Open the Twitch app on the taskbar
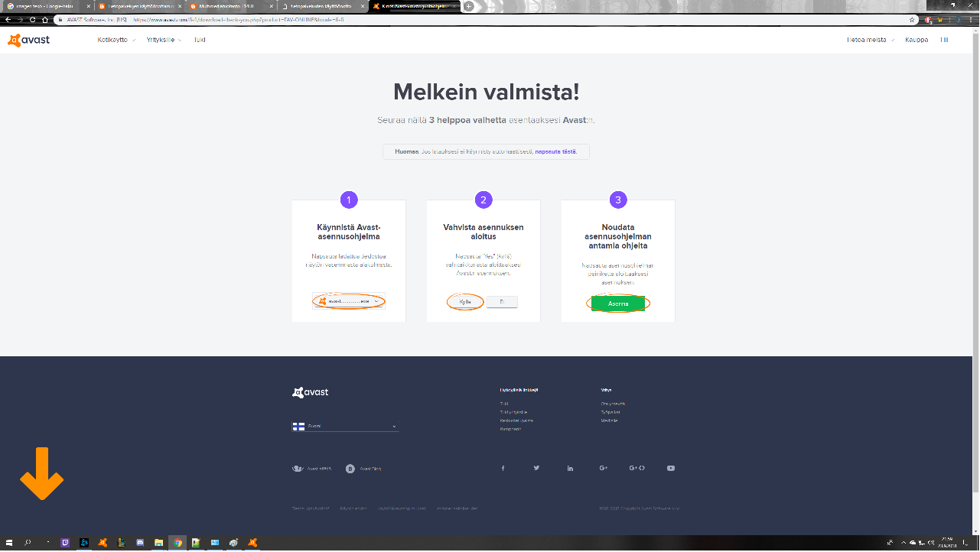Viewport: 980px width, 552px height. point(65,543)
